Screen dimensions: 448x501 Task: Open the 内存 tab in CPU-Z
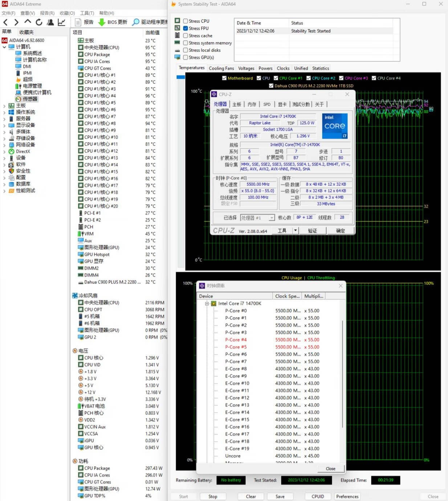252,104
